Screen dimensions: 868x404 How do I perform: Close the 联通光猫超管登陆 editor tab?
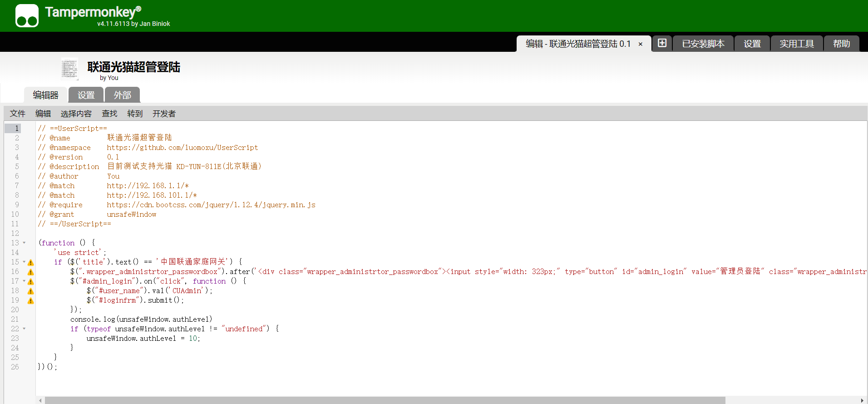pos(641,44)
